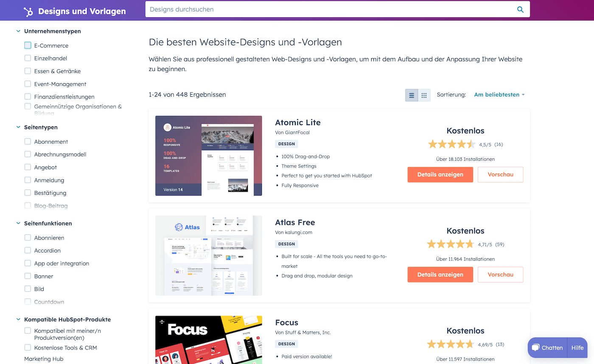Click the Atlas Free star rating
The width and height of the screenshot is (594, 364).
pyautogui.click(x=451, y=244)
